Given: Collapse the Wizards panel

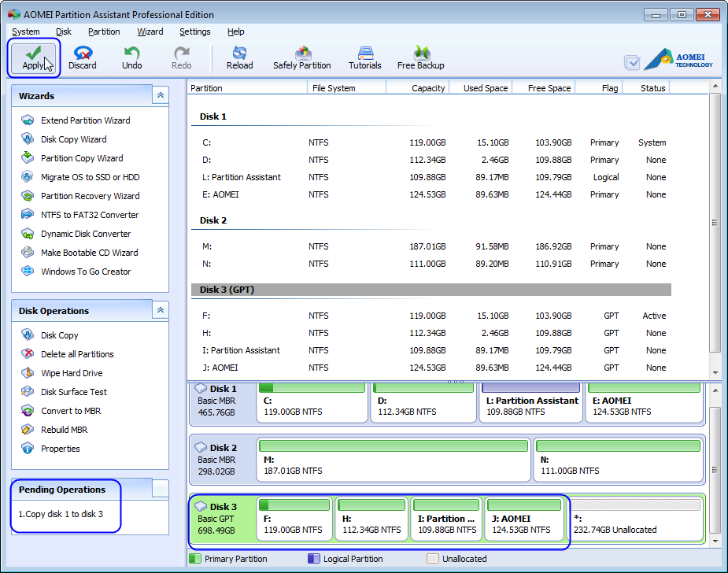Looking at the screenshot, I should [x=161, y=95].
